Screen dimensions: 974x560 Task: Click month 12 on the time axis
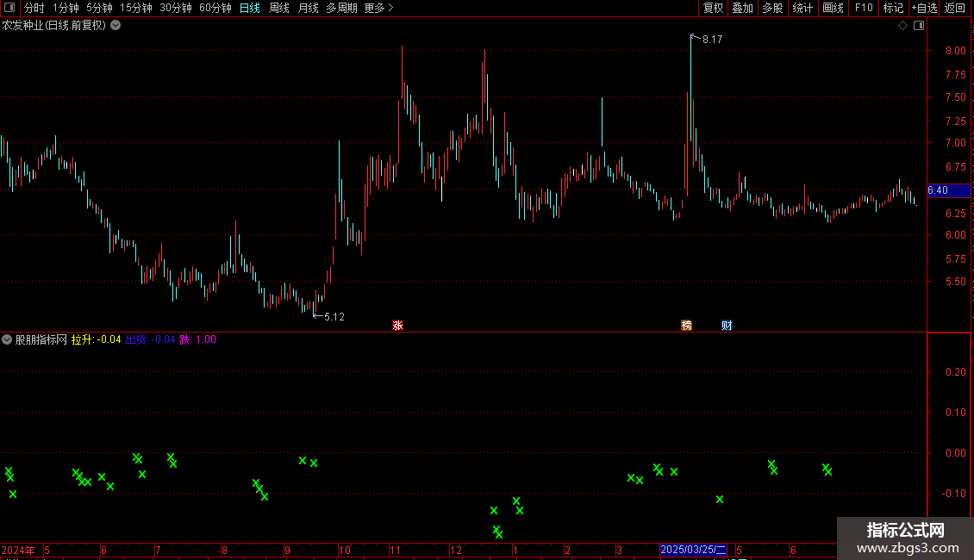[456, 551]
